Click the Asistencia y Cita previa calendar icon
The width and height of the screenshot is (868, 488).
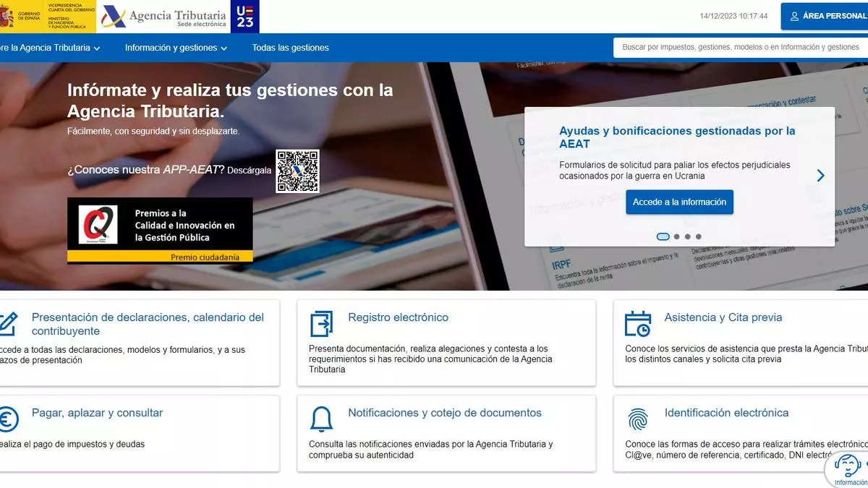(637, 324)
